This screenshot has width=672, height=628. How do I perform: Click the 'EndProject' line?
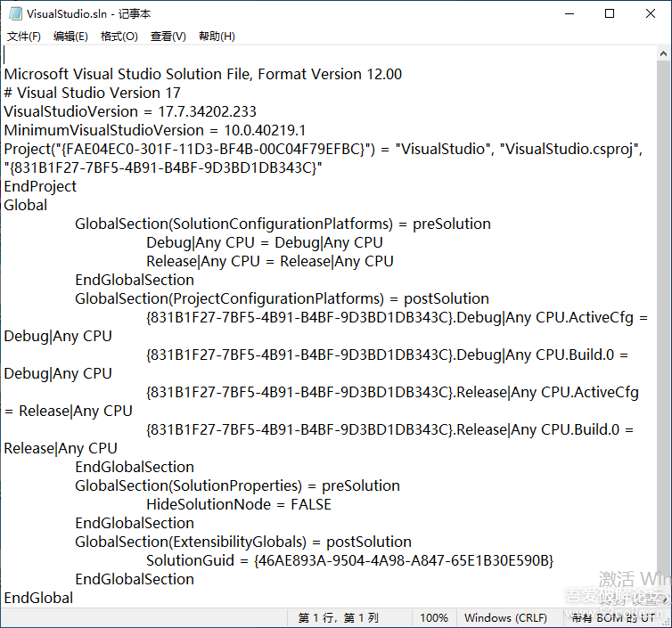coord(40,186)
